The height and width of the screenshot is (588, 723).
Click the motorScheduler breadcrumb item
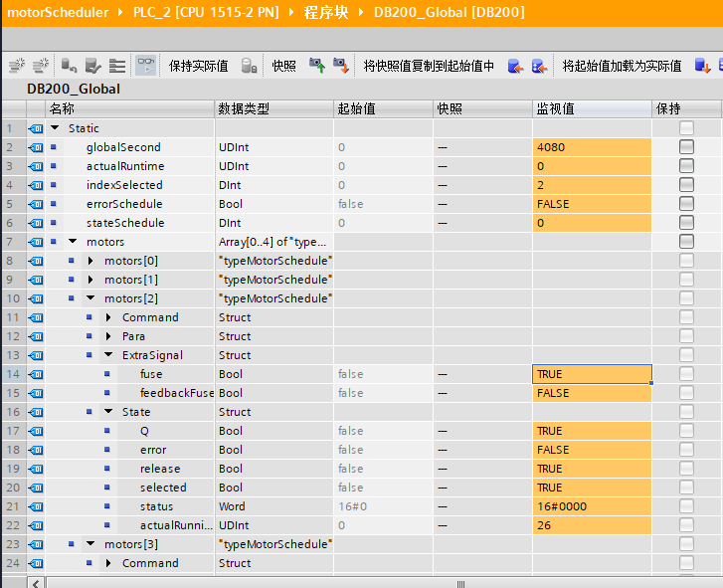(x=58, y=13)
